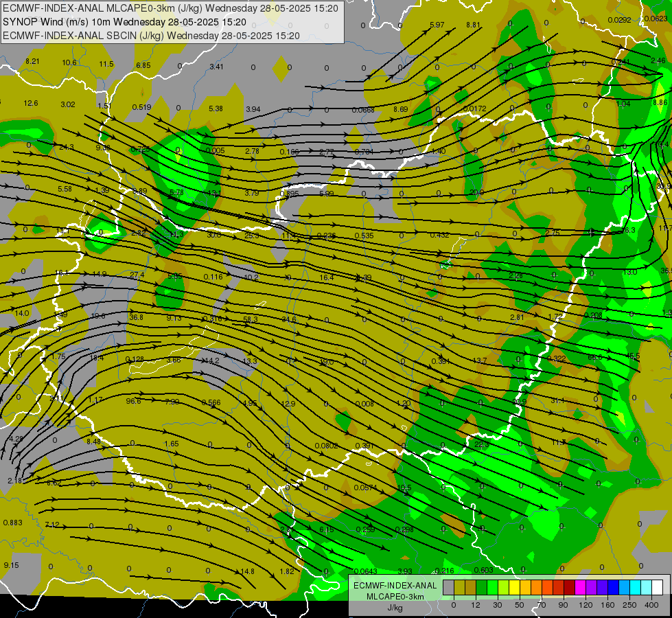Select the map value '5.97'
672x618 pixels.
pos(437,25)
